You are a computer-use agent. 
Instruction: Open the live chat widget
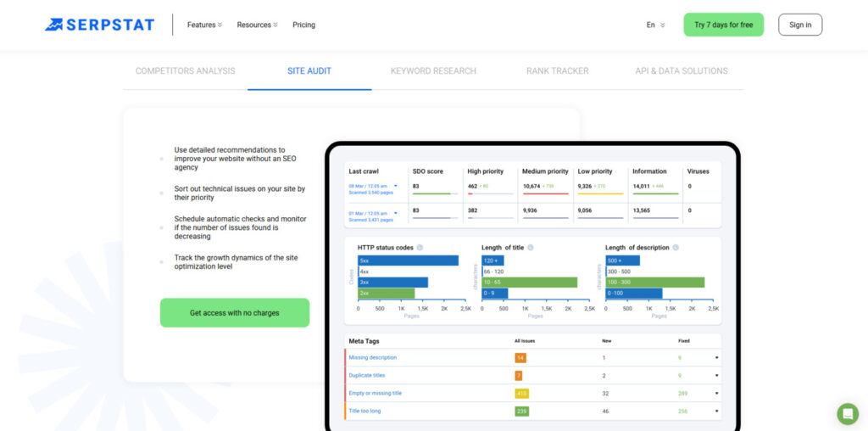tap(848, 414)
